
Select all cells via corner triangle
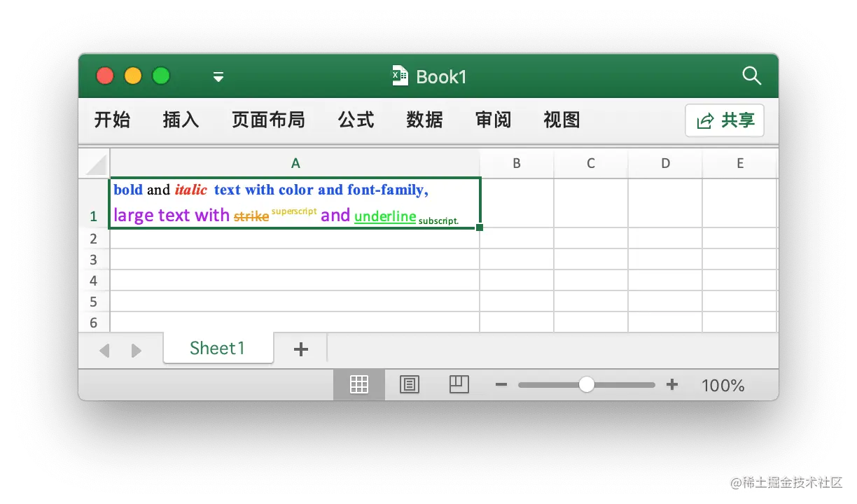click(95, 164)
